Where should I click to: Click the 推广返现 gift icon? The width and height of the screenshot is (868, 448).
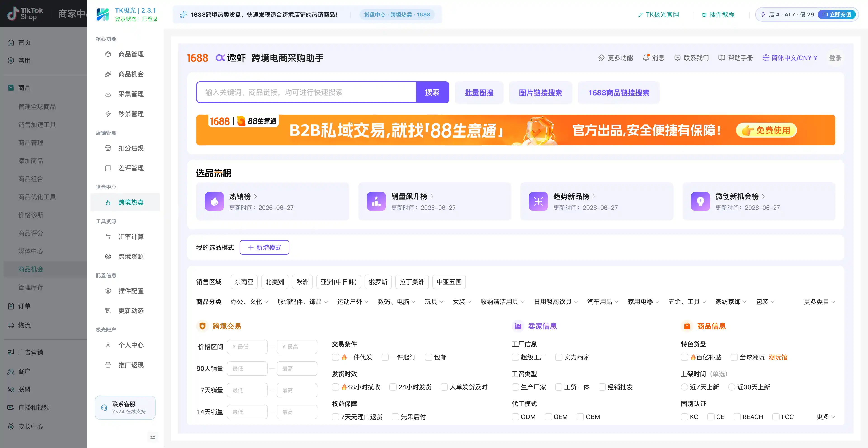pyautogui.click(x=108, y=365)
